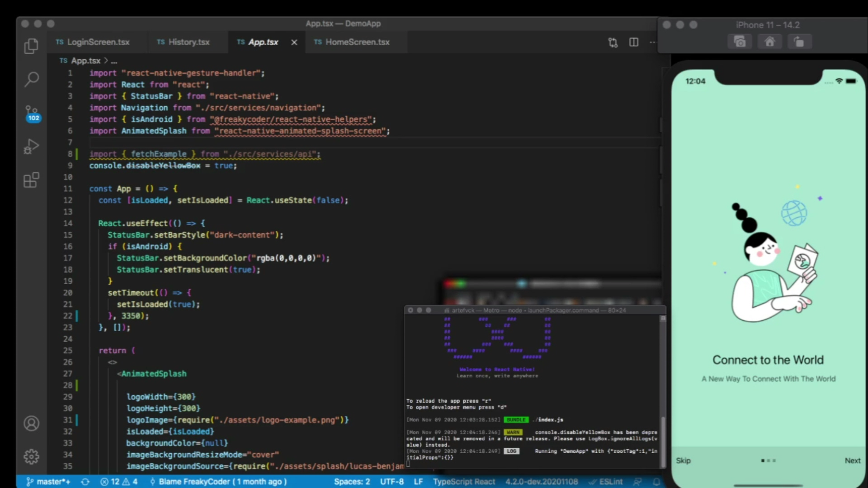Click '3350' timeout value on line 22
This screenshot has width=868, height=488.
click(x=130, y=316)
